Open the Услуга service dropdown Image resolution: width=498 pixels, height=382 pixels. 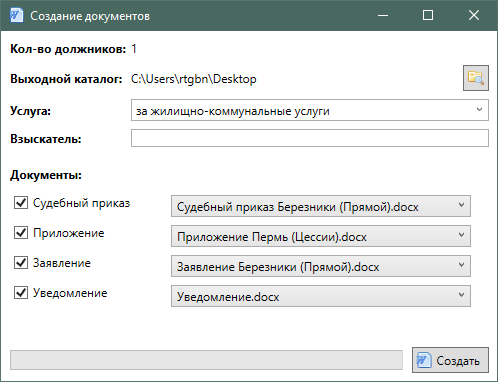[x=310, y=110]
